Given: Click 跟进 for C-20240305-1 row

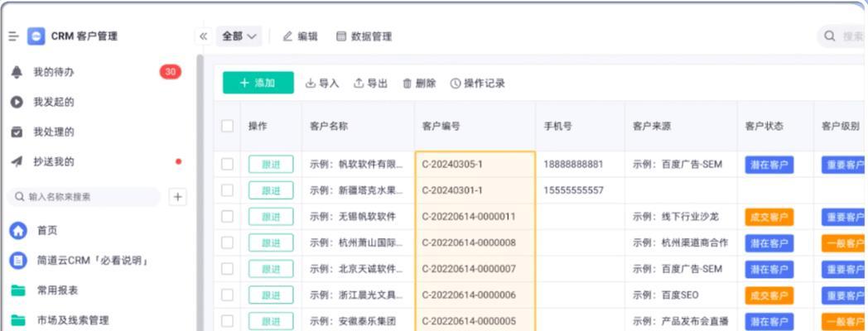Looking at the screenshot, I should point(271,165).
